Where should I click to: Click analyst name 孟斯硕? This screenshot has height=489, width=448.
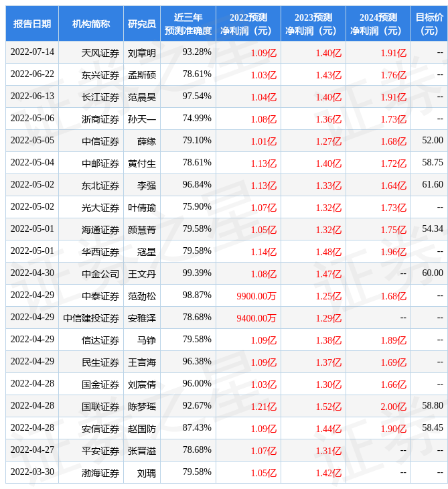tap(142, 75)
